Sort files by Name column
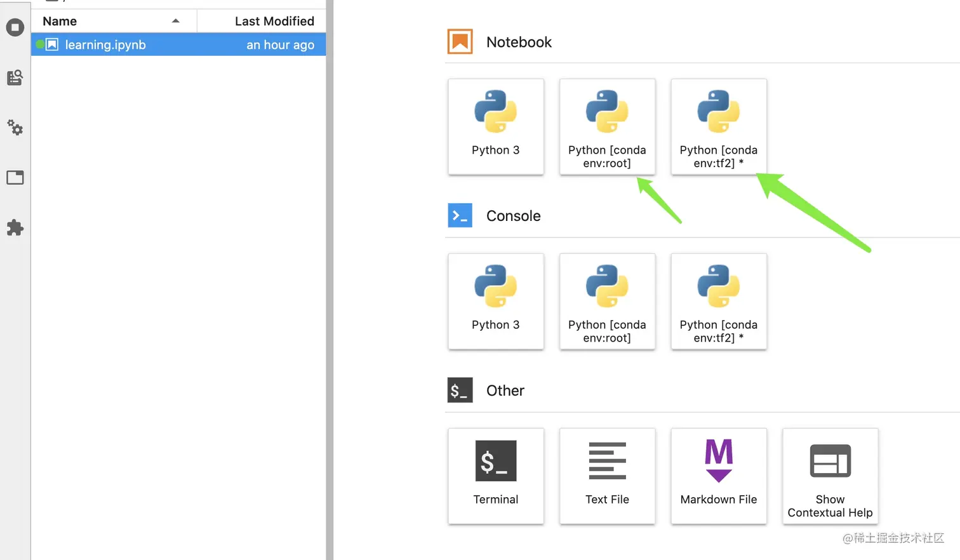960x560 pixels. [114, 21]
